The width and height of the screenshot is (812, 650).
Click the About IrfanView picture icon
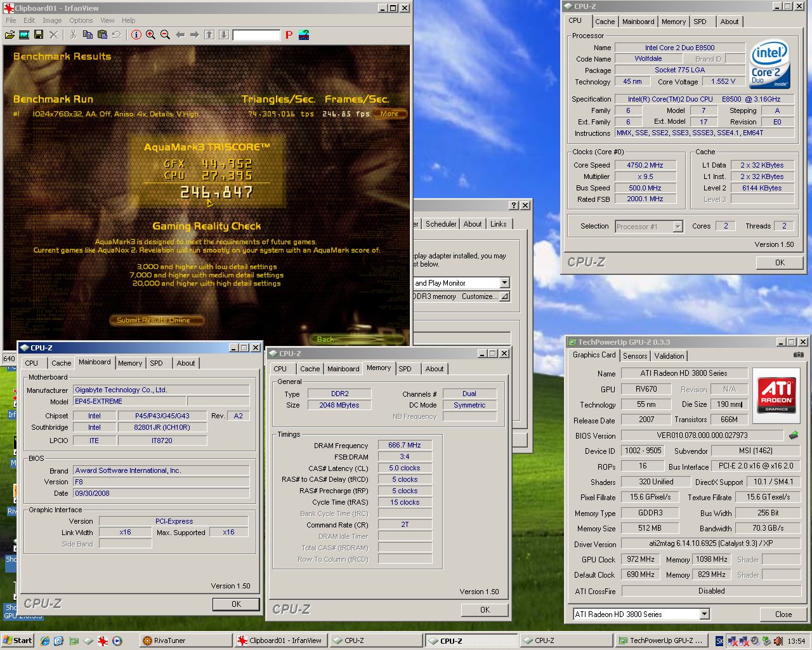tap(304, 35)
